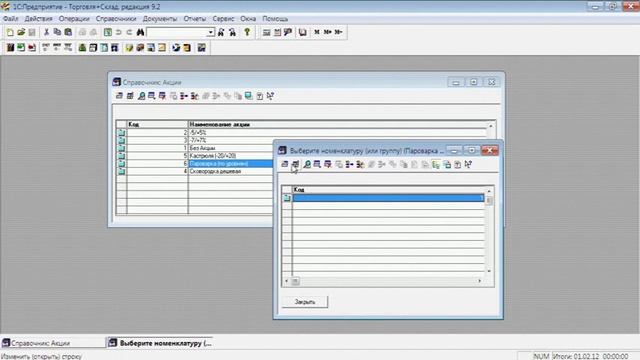The image size is (640, 360).
Task: Open the Помощь menu
Action: tap(275, 19)
